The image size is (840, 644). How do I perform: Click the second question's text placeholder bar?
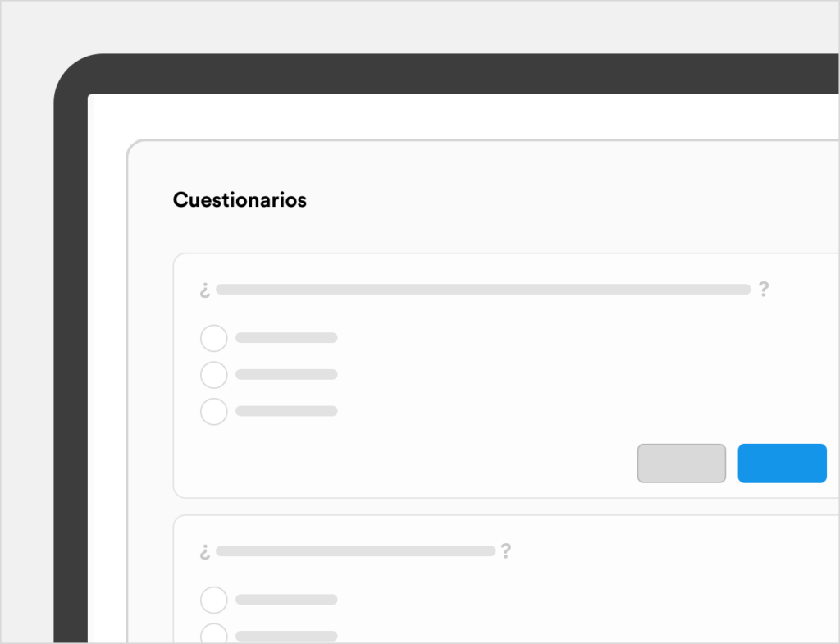pyautogui.click(x=355, y=551)
